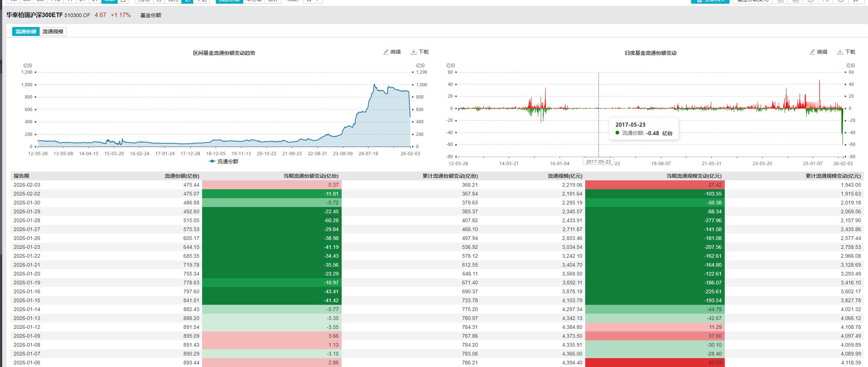
Task: Toggle the 亿 unit button in the top toolbar
Action: click(x=187, y=1)
